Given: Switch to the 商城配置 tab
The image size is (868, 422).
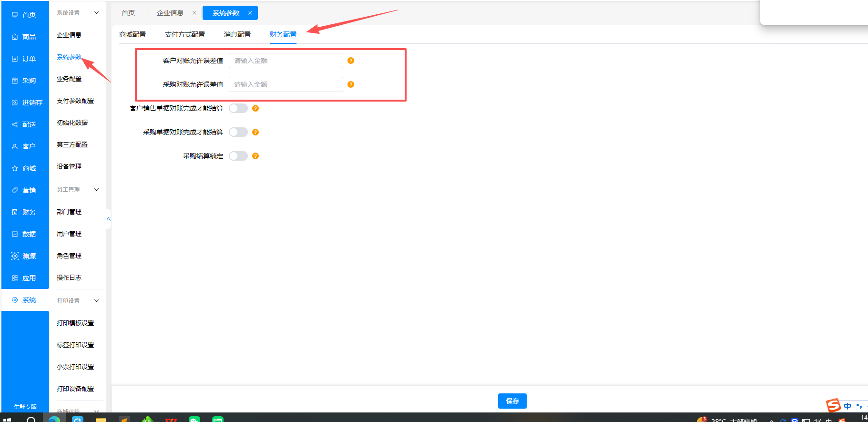Looking at the screenshot, I should 133,34.
